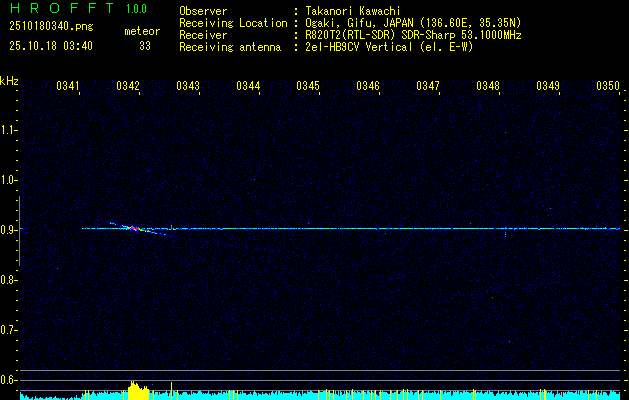Click the 0342 time marker
This screenshot has width=629, height=400.
[128, 86]
